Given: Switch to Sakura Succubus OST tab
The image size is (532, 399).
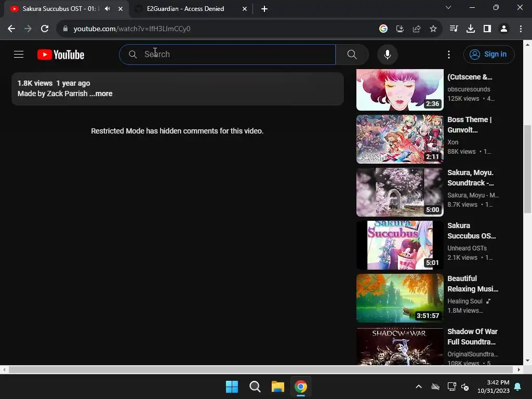Looking at the screenshot, I should (x=59, y=9).
